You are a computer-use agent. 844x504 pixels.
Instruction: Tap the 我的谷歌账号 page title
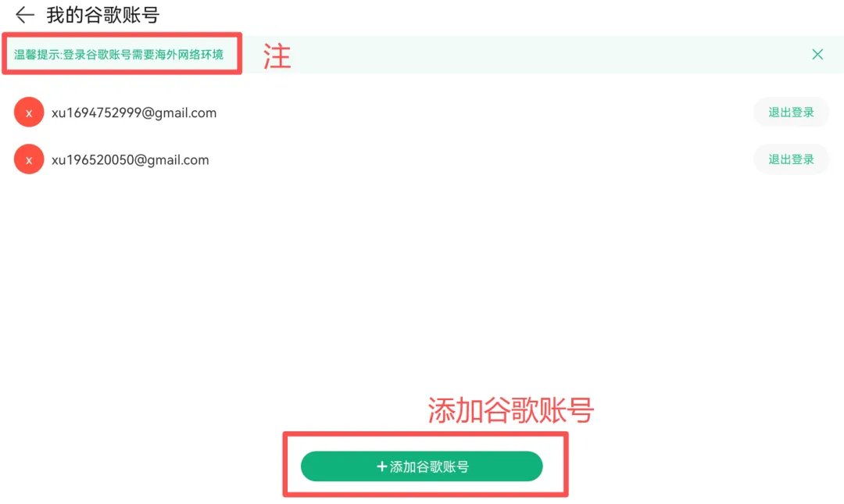point(103,15)
